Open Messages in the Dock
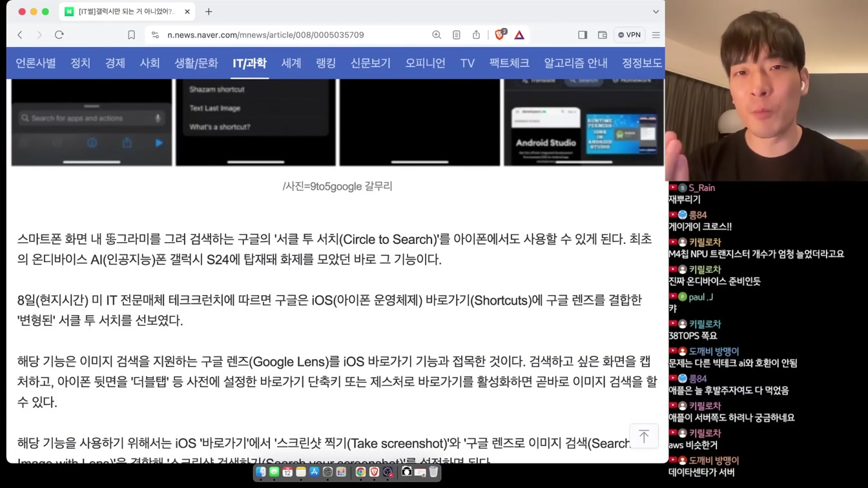868x488 pixels. coord(274,472)
